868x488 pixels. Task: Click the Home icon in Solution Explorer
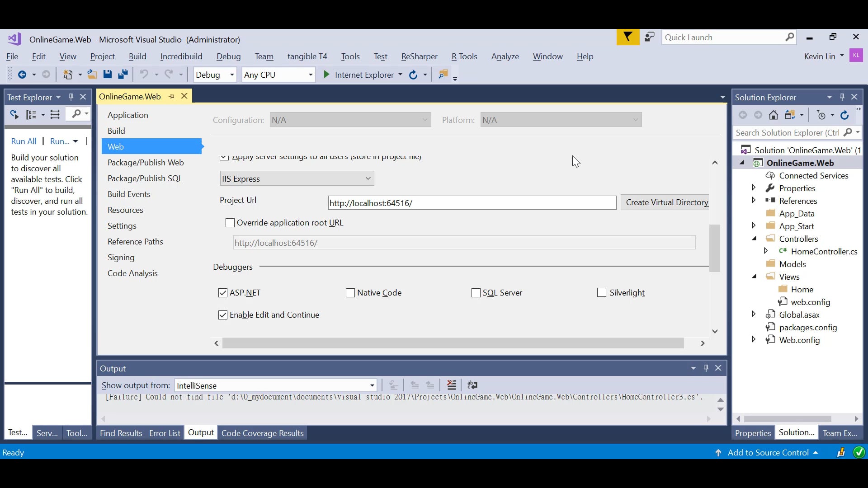pyautogui.click(x=773, y=115)
